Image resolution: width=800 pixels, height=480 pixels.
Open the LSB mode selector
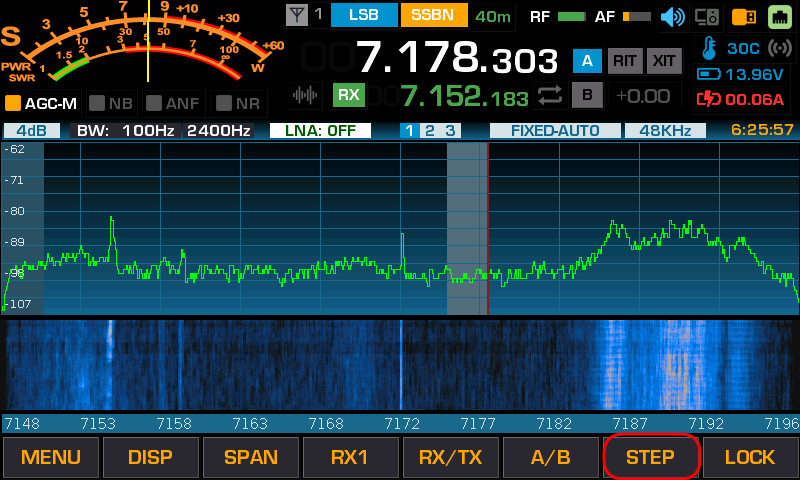363,16
